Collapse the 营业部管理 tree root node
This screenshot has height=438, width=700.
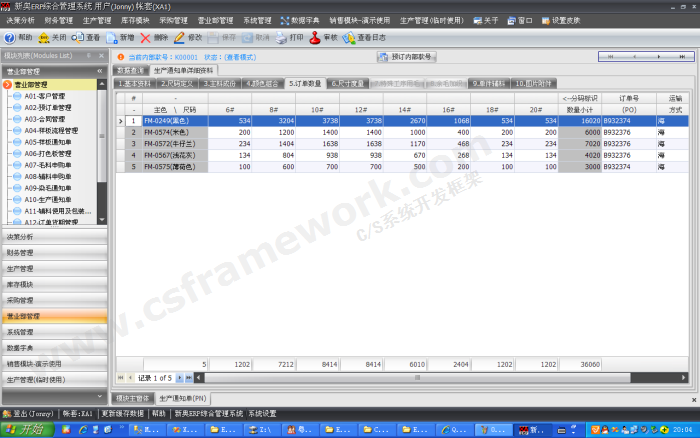[x=9, y=85]
